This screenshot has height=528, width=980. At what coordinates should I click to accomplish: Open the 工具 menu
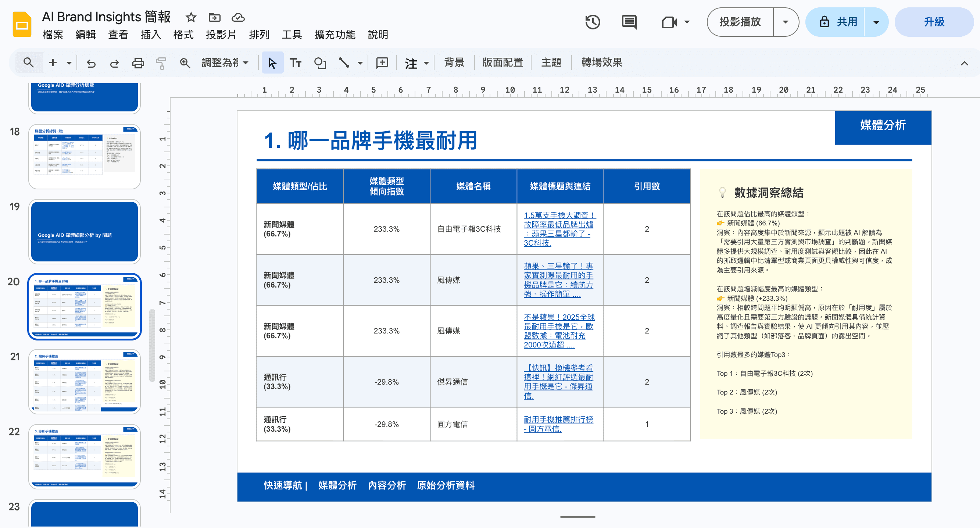(x=292, y=35)
